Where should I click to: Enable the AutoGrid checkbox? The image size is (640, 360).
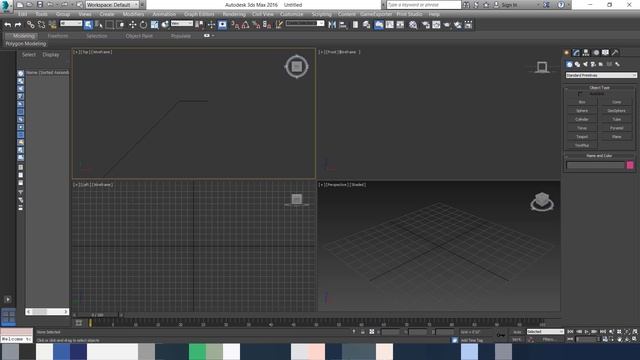580,94
